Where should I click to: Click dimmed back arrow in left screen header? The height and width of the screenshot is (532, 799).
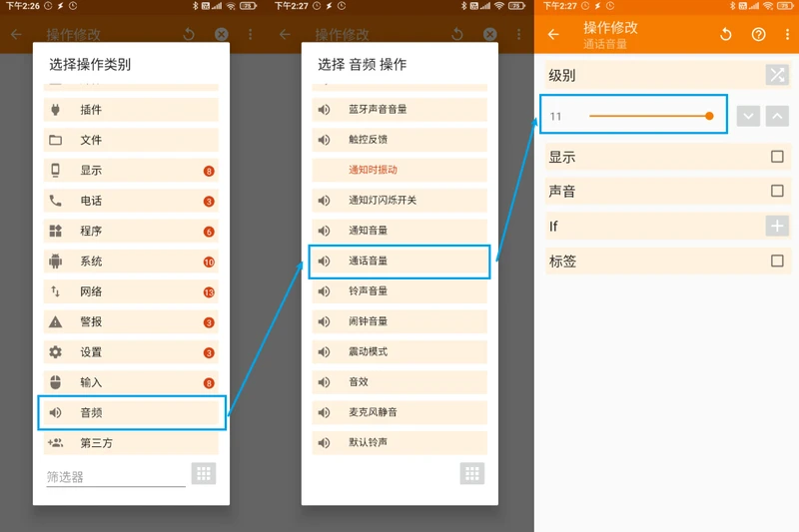click(x=16, y=34)
